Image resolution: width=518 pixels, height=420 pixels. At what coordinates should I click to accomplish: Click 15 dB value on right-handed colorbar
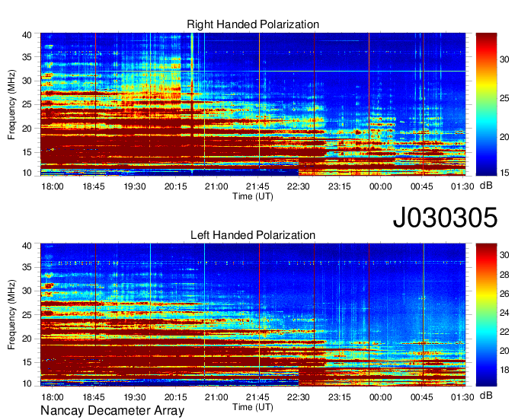pyautogui.click(x=504, y=172)
